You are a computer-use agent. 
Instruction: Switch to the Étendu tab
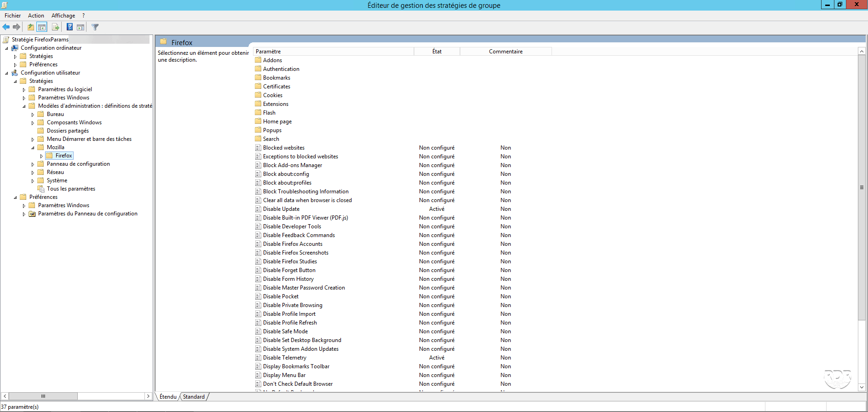point(168,397)
